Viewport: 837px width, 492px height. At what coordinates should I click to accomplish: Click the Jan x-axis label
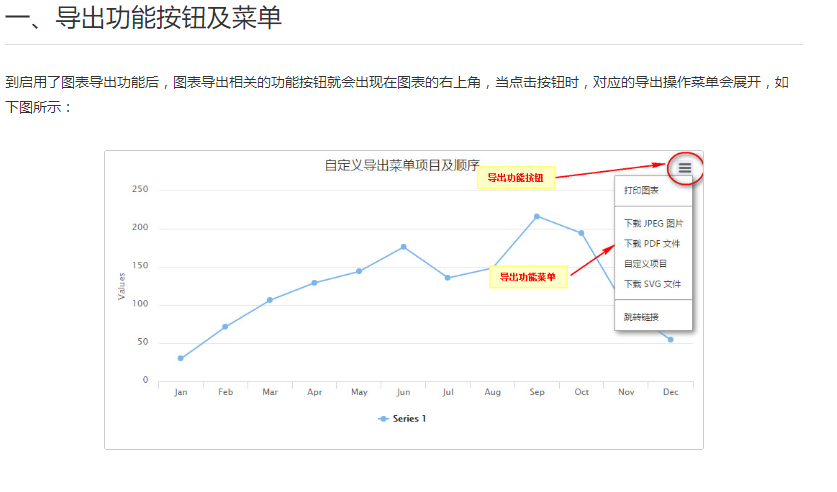(181, 392)
